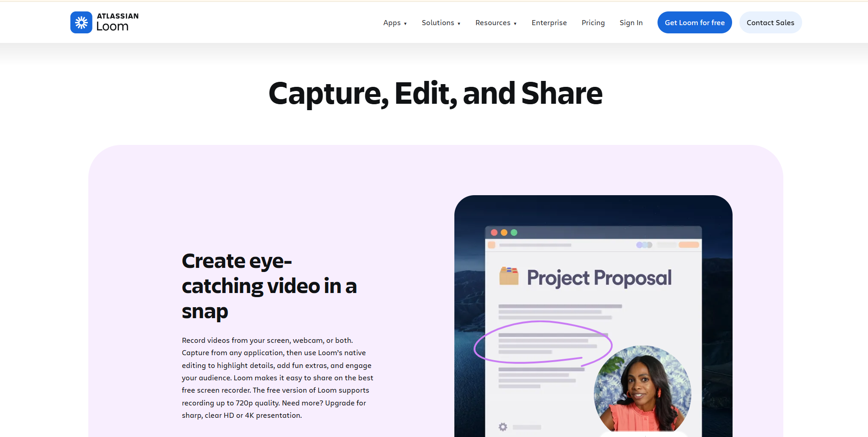Click the Contact Sales button
The height and width of the screenshot is (437, 868).
tap(771, 22)
